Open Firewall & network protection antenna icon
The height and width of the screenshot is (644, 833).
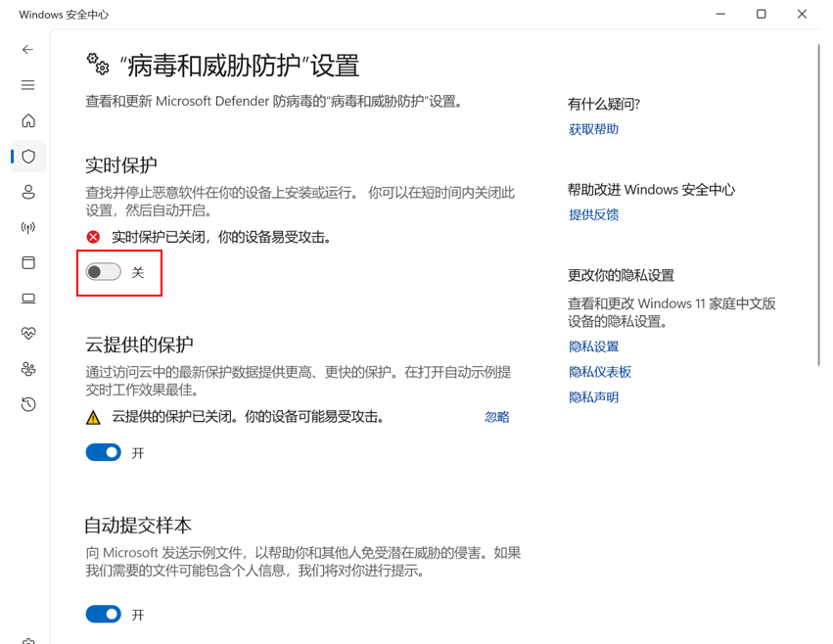point(28,227)
